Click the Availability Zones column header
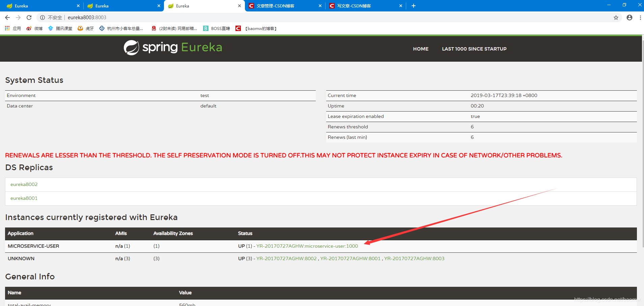 coord(173,233)
